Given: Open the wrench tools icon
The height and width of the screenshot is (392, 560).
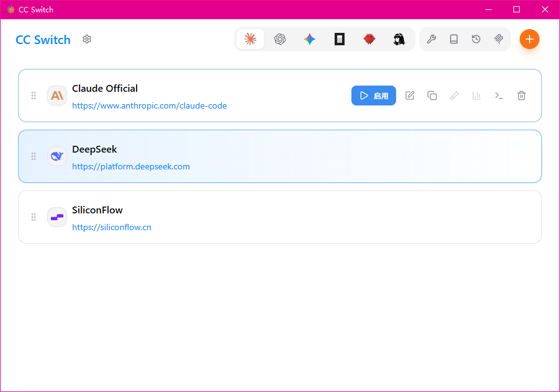Looking at the screenshot, I should tap(431, 39).
